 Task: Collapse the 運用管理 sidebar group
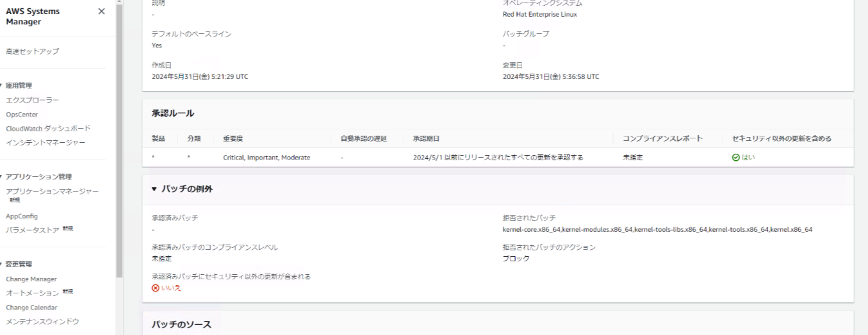2,86
